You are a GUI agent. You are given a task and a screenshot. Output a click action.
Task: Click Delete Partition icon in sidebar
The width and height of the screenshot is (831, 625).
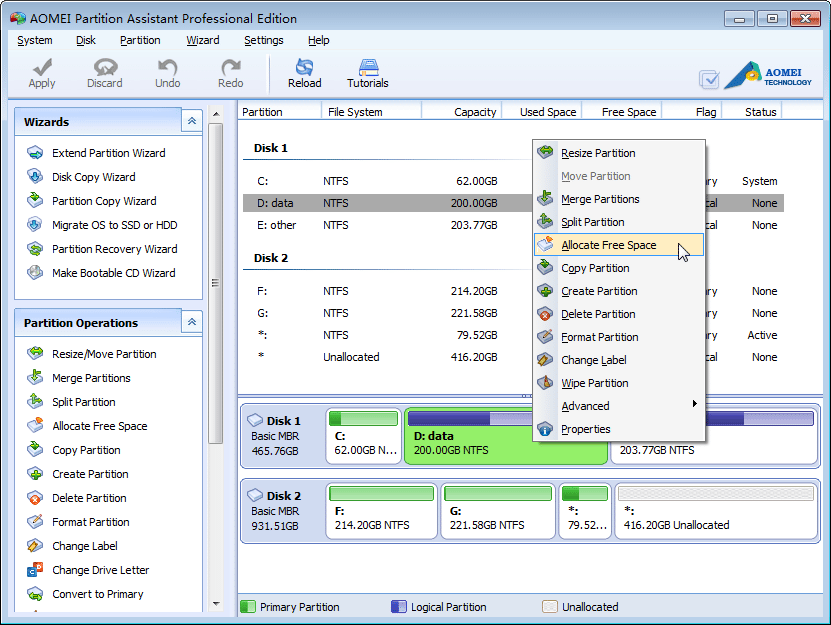pos(35,498)
